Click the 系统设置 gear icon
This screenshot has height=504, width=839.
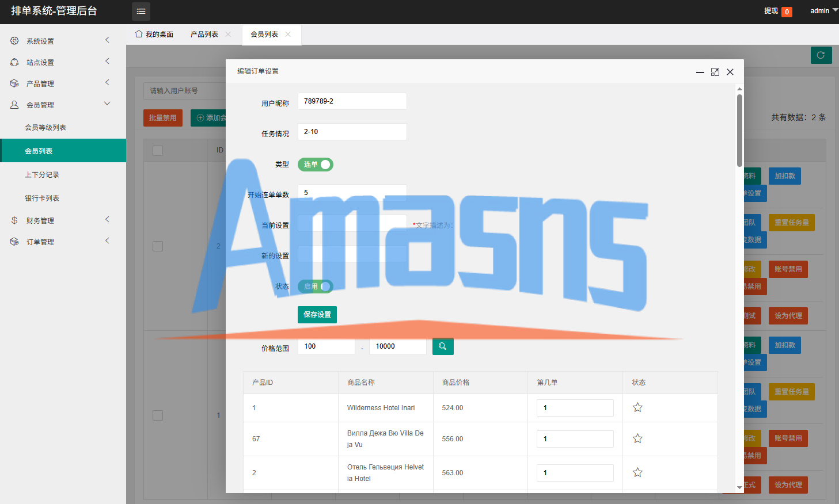[14, 41]
